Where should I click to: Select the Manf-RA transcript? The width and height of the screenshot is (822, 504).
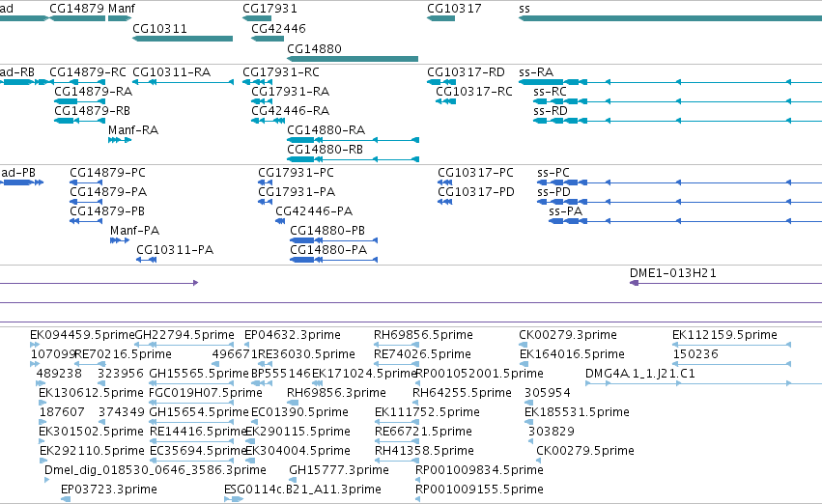click(133, 130)
